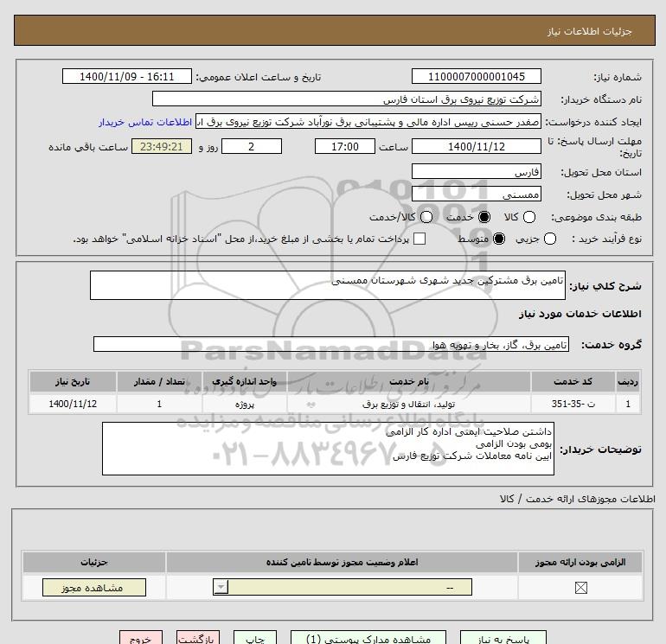Click the بازگشت back button
Image resolution: width=666 pixels, height=644 pixels.
click(x=198, y=638)
